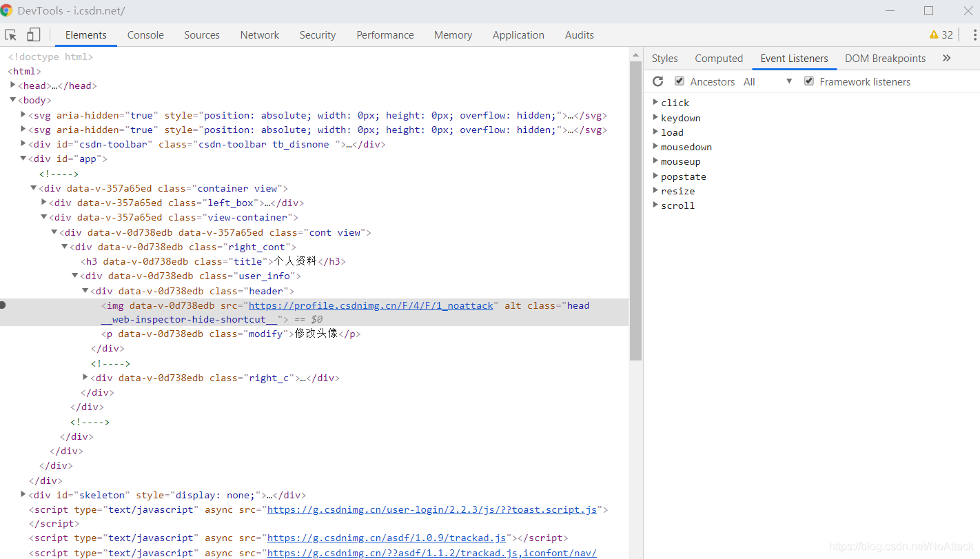Open the asdf/1.1.2 trackad.js iconfont link
980x559 pixels.
[x=432, y=553]
